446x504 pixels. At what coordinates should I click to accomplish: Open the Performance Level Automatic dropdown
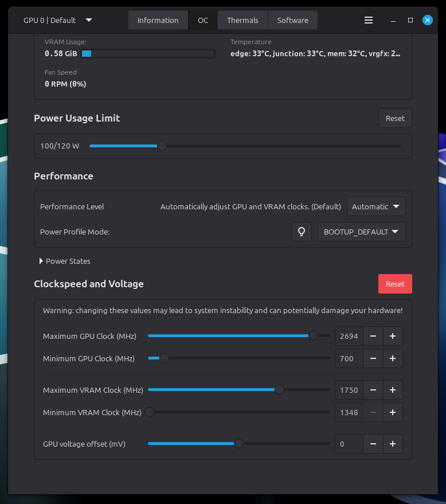(x=376, y=206)
